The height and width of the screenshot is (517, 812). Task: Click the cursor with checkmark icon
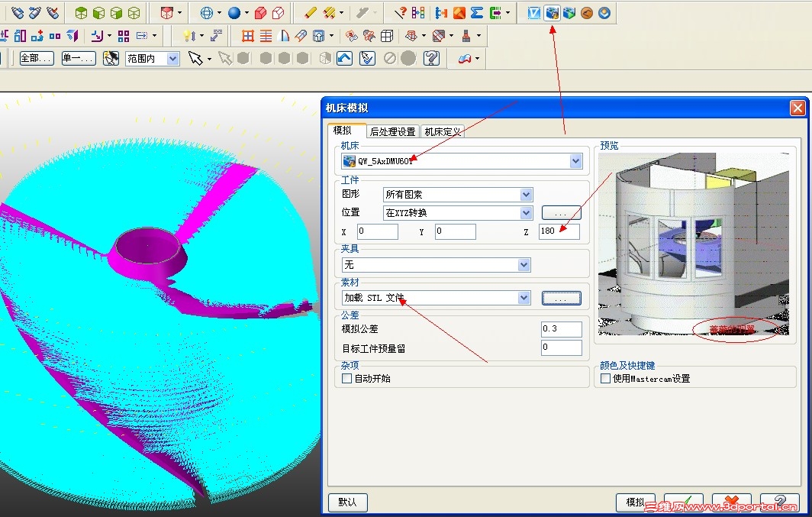click(x=367, y=58)
